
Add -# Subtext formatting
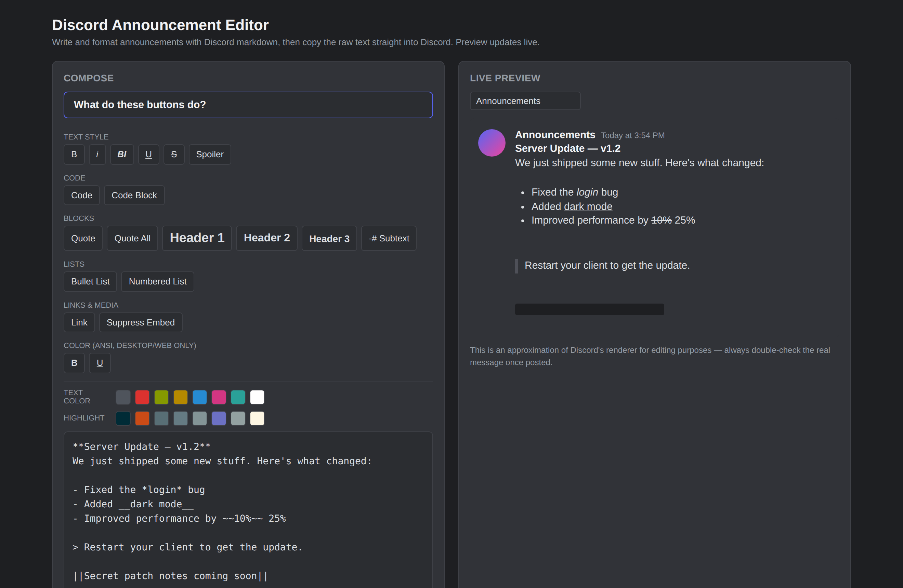(x=389, y=239)
